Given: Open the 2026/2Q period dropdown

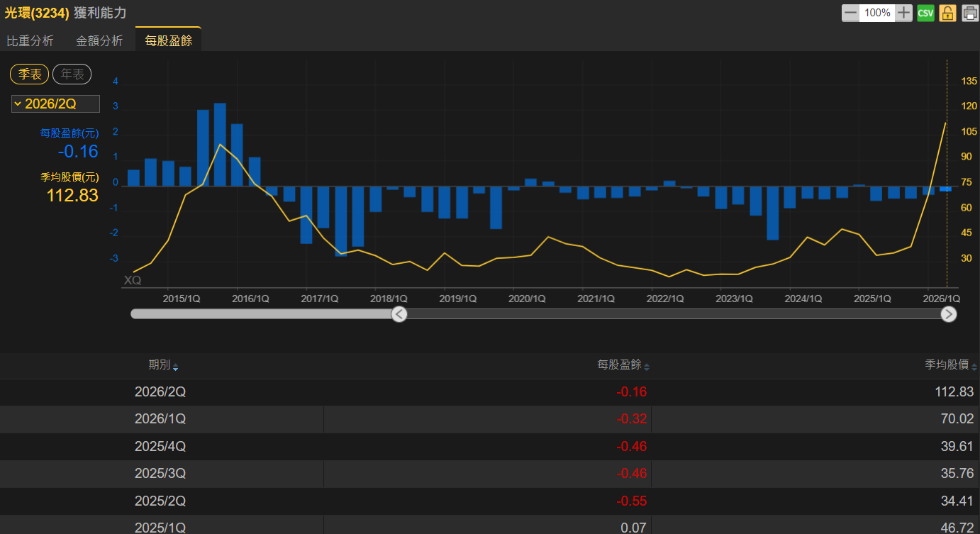Looking at the screenshot, I should 55,104.
